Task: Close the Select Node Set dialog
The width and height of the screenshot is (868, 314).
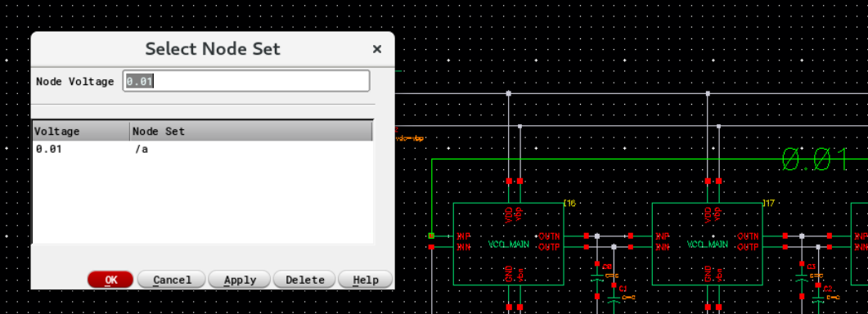Action: pos(377,49)
